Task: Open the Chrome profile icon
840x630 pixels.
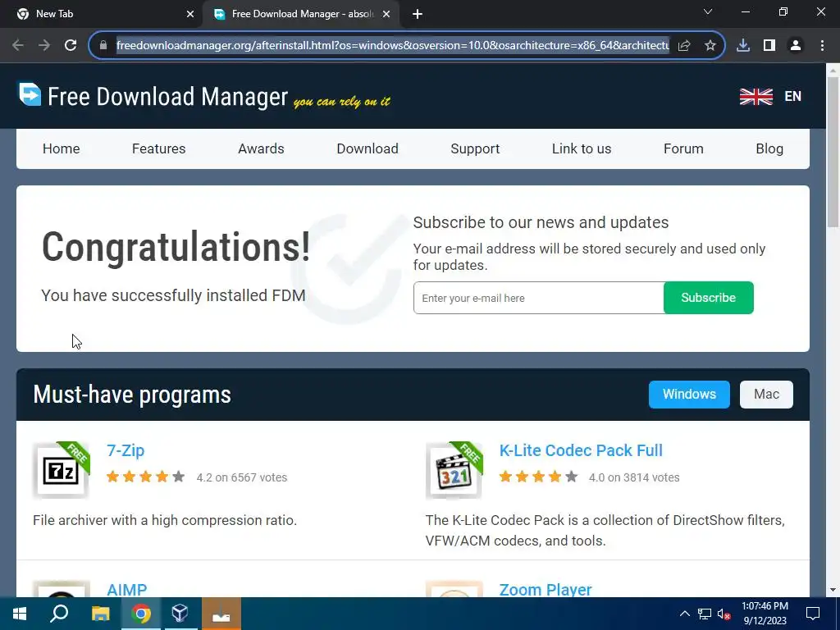Action: pos(796,46)
